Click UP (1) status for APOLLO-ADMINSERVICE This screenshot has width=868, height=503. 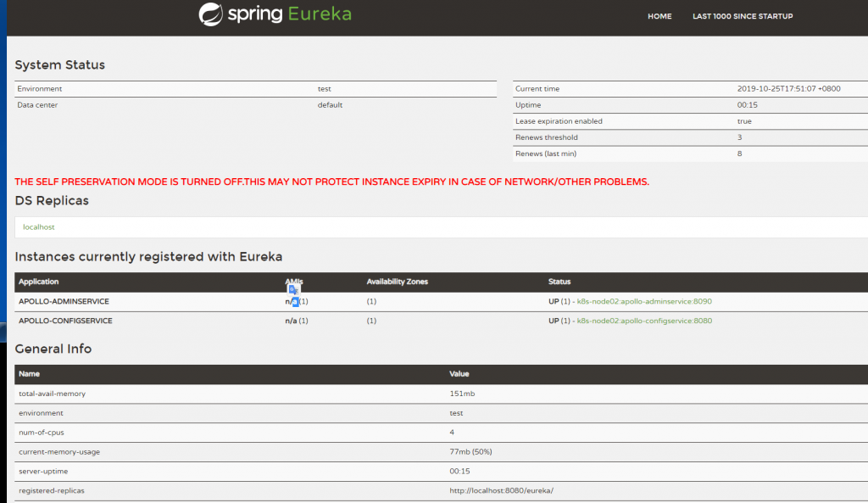tap(559, 301)
